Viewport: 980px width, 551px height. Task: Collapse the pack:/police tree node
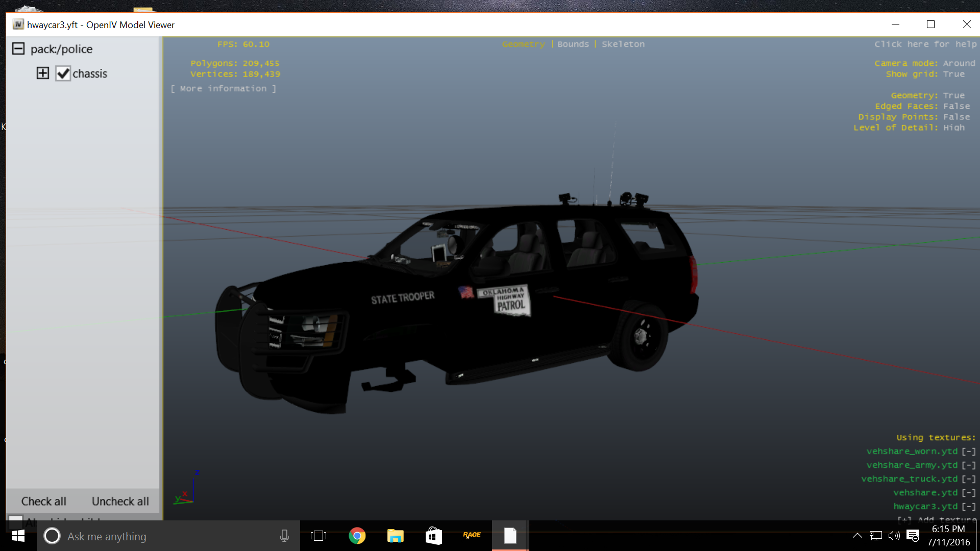(x=18, y=49)
